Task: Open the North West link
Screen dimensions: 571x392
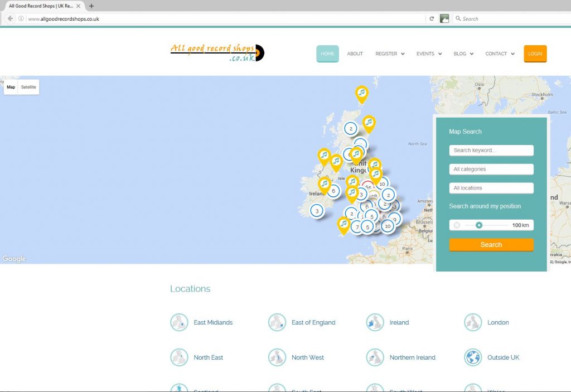Action: (307, 357)
